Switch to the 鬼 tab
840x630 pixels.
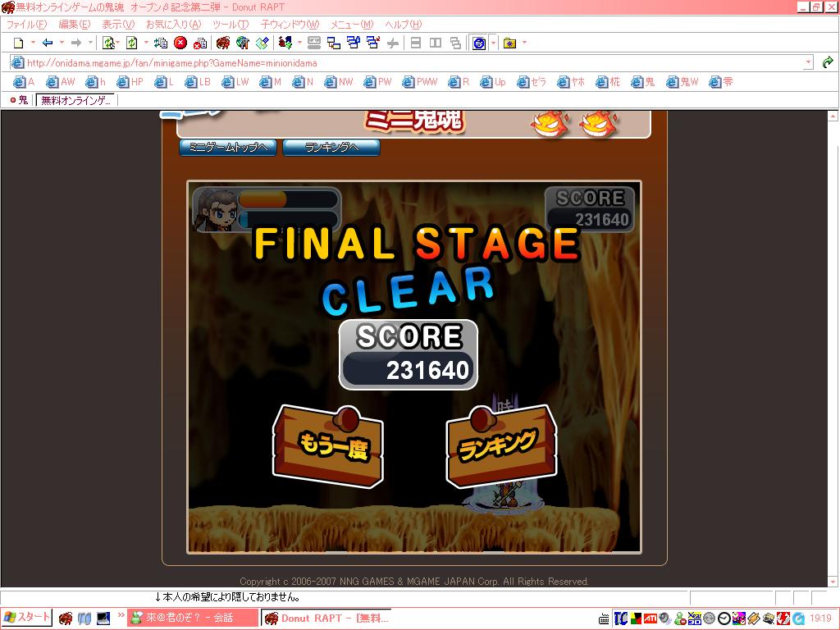pos(20,100)
